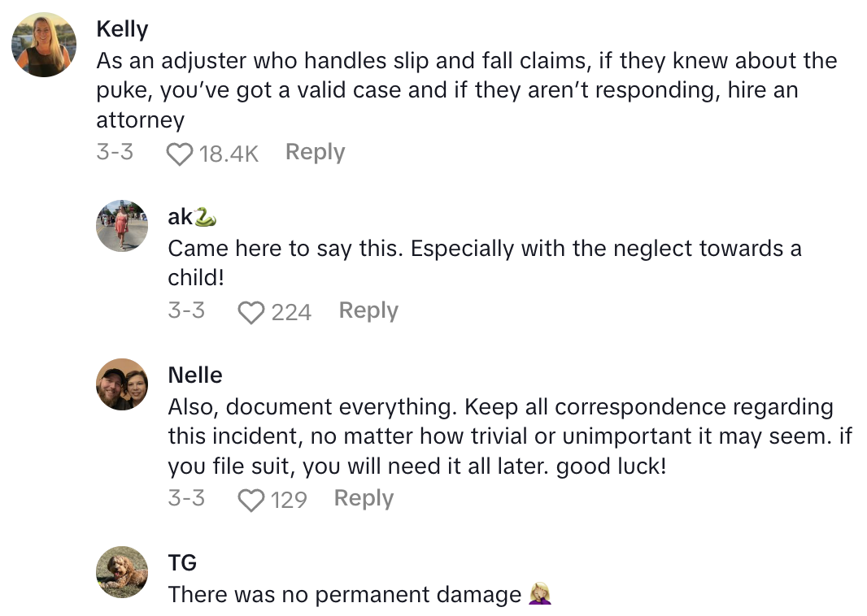Click the 224 likes number
The image size is (867, 616).
(291, 312)
